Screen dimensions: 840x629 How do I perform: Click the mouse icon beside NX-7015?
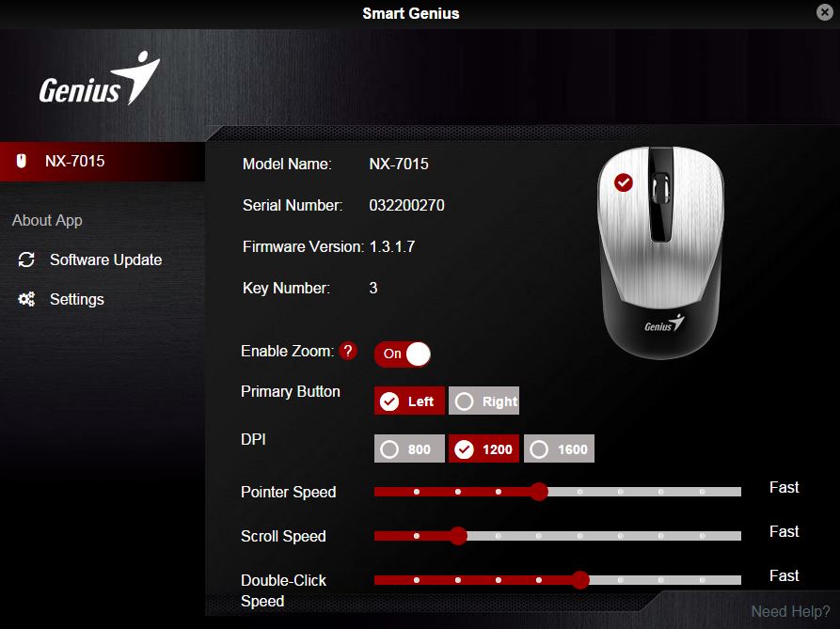click(x=22, y=161)
